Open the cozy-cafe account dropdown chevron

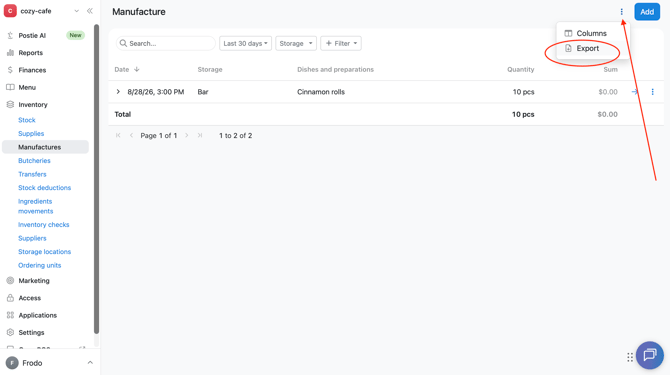click(76, 11)
